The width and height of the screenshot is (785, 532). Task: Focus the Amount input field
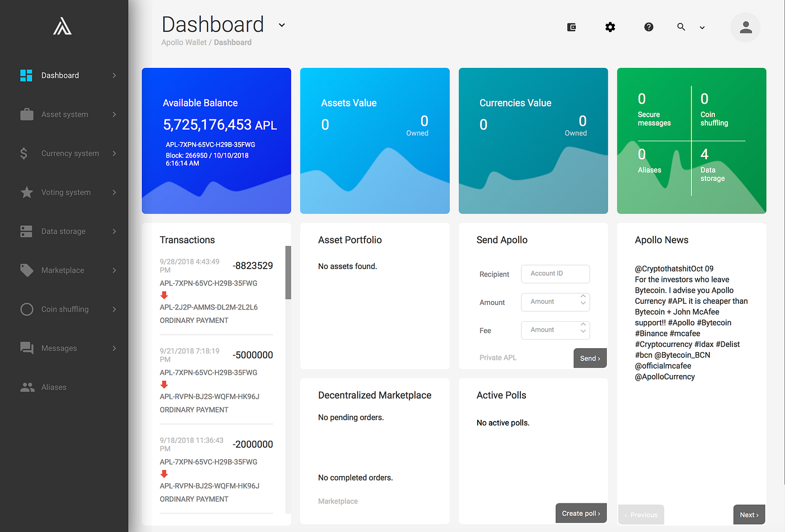click(x=556, y=302)
